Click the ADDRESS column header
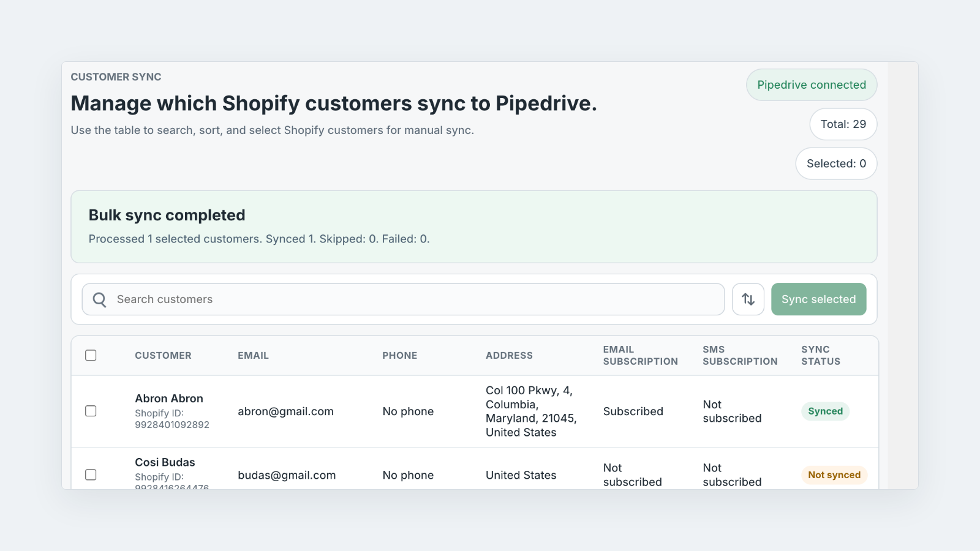This screenshot has width=980, height=551. [509, 356]
